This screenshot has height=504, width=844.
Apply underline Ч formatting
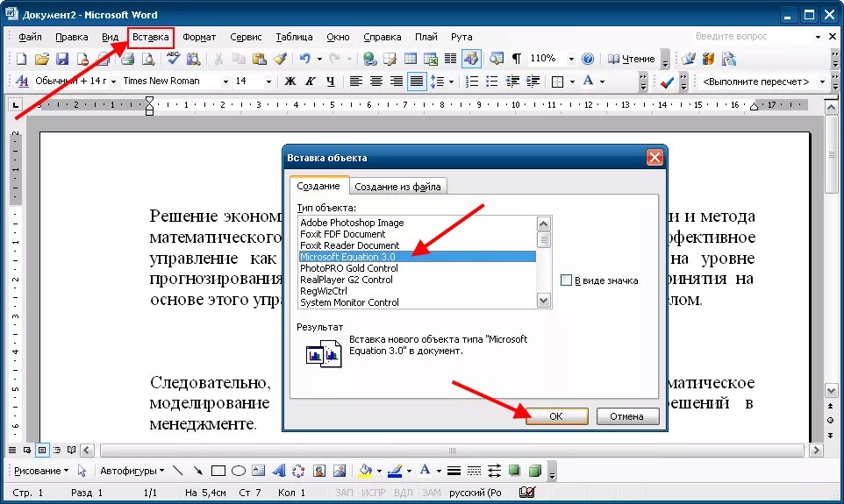click(x=331, y=82)
